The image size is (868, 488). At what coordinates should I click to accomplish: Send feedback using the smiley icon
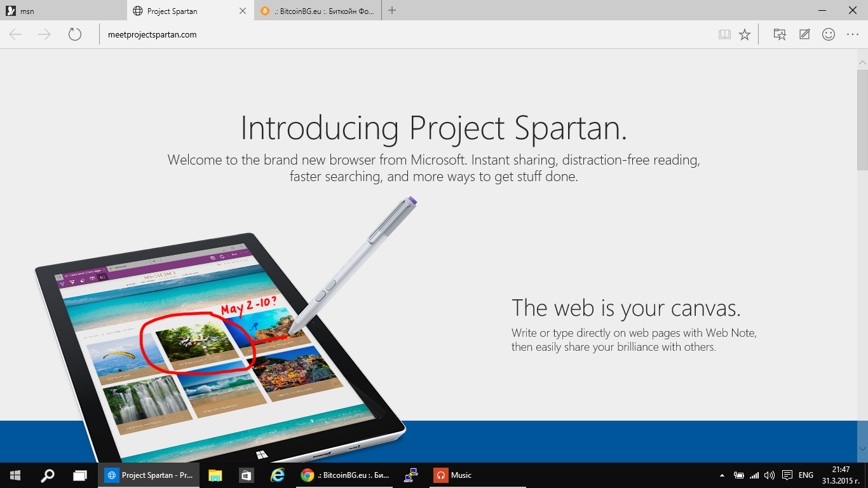(x=829, y=34)
